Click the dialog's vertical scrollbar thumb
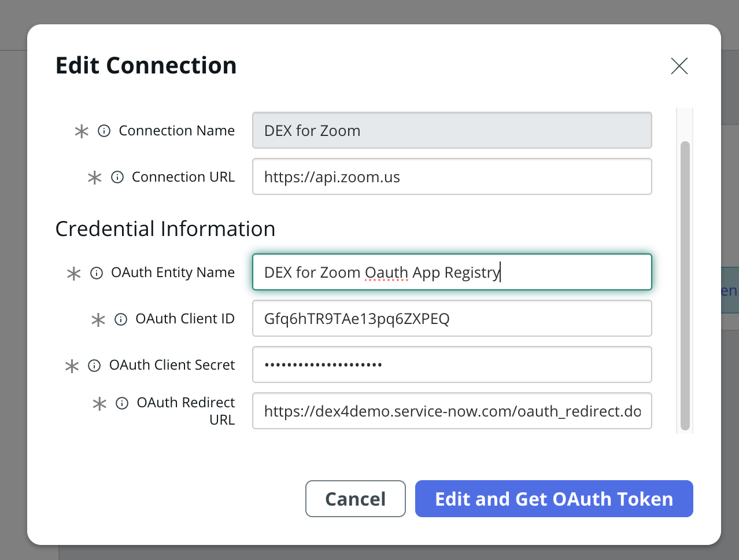The image size is (739, 560). (x=685, y=286)
